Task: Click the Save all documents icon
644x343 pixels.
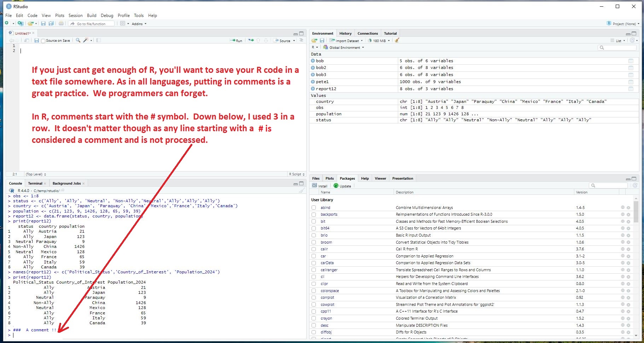Action: click(x=51, y=24)
